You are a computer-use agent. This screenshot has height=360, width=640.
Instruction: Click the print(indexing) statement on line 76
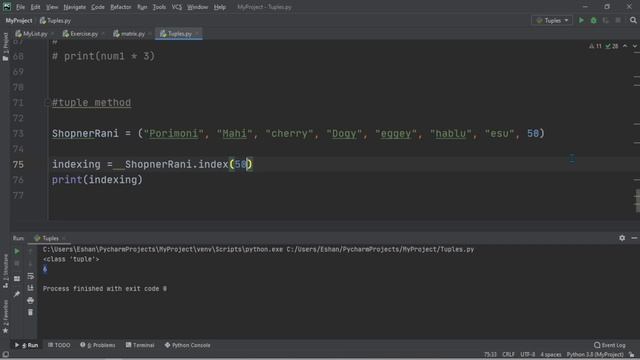click(97, 180)
